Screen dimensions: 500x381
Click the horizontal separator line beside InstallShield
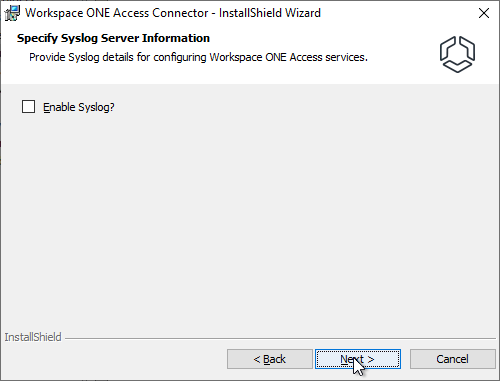[x=281, y=338]
